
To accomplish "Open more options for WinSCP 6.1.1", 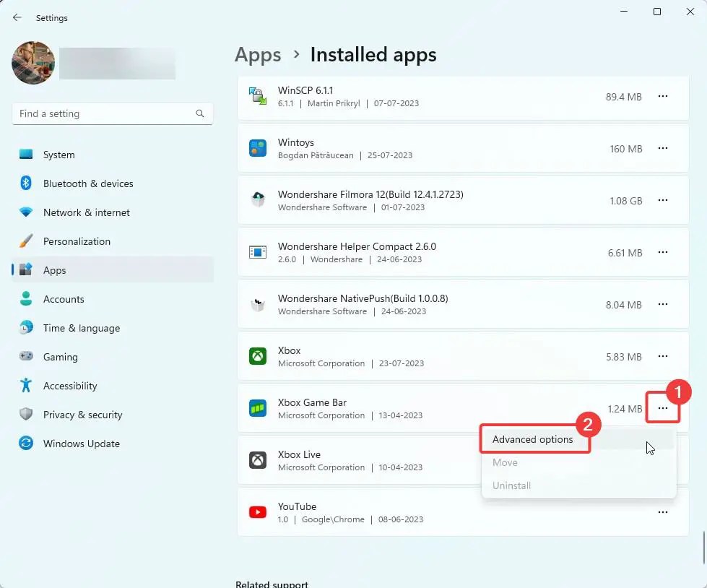I will pos(663,97).
